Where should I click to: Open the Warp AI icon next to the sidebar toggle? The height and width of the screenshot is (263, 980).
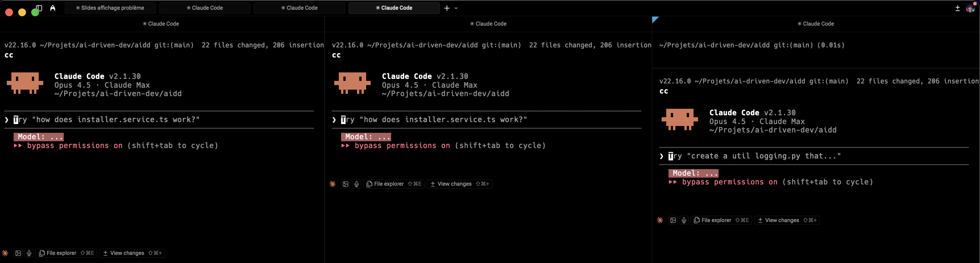tap(53, 8)
